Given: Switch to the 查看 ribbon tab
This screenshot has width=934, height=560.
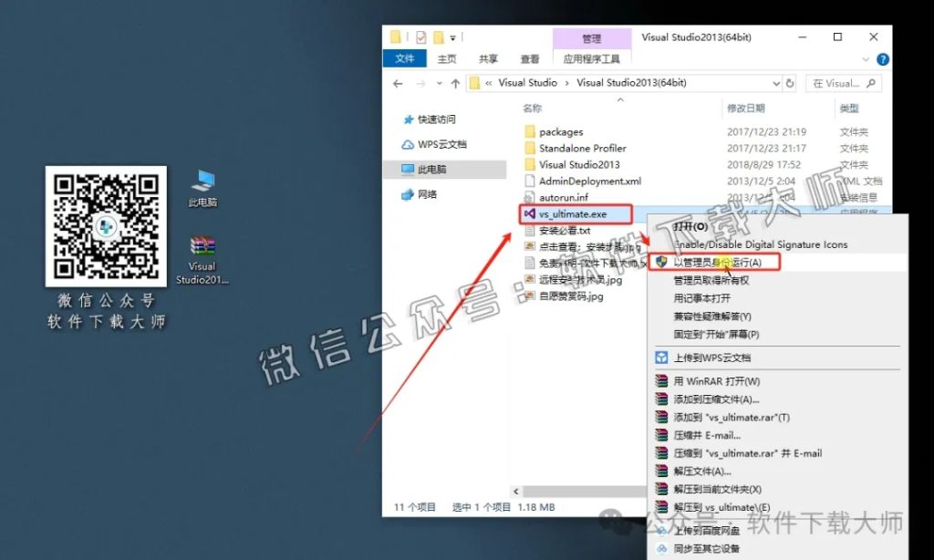Looking at the screenshot, I should click(530, 59).
